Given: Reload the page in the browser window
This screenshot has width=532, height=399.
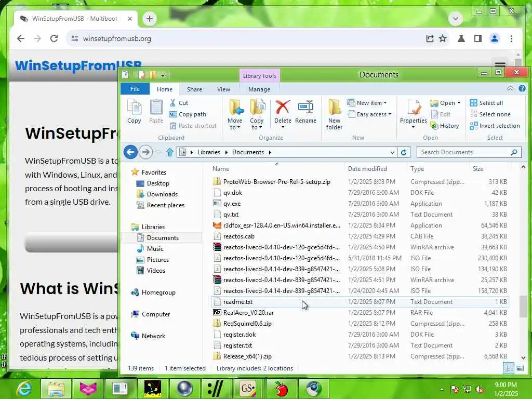Looking at the screenshot, I should (54, 38).
